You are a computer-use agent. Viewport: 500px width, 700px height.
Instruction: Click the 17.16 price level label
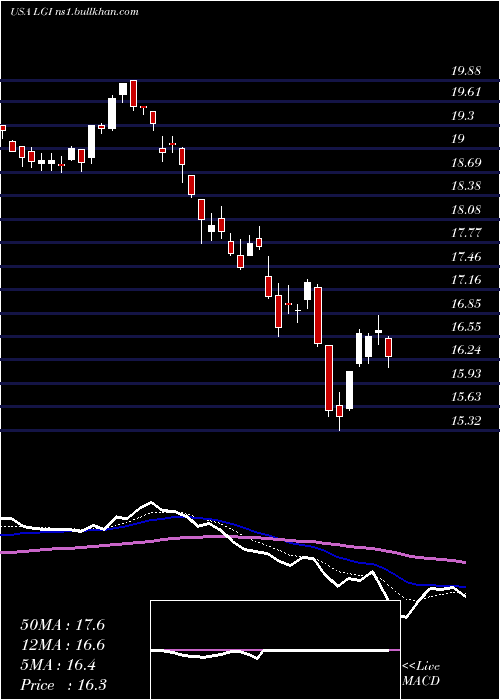pos(466,280)
